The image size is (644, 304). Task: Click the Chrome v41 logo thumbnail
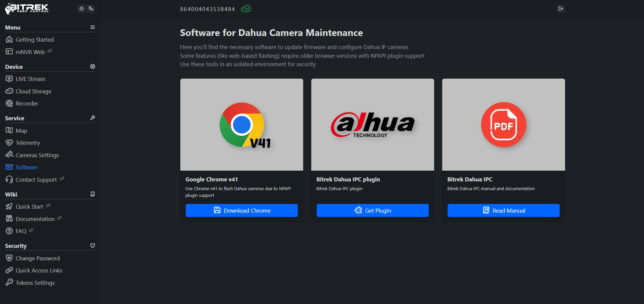(242, 125)
